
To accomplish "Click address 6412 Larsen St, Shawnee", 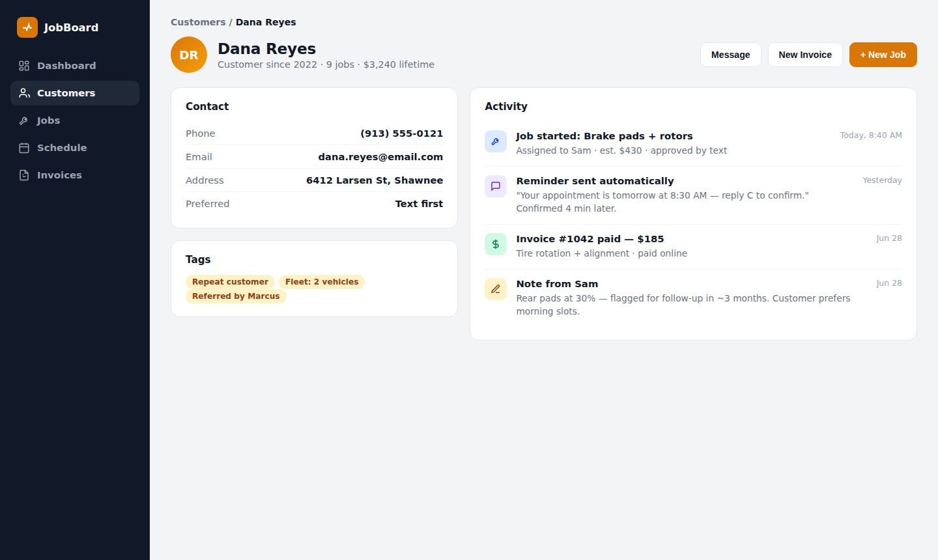I will point(375,180).
